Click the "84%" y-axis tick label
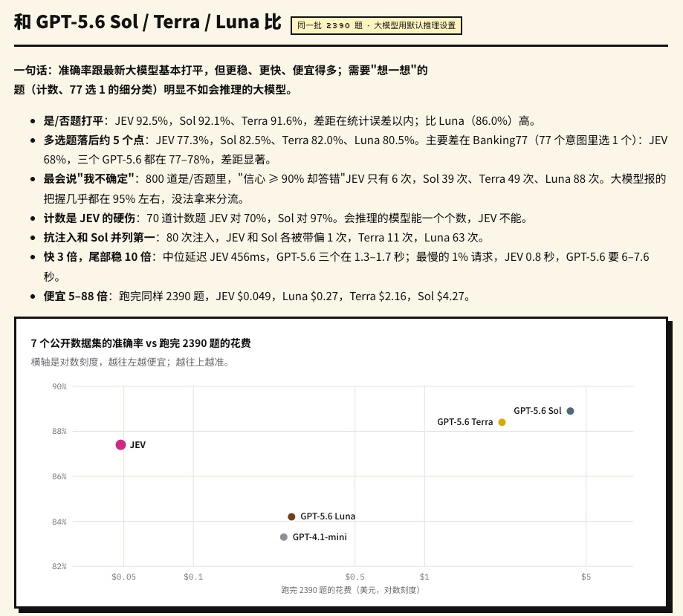 pos(59,522)
